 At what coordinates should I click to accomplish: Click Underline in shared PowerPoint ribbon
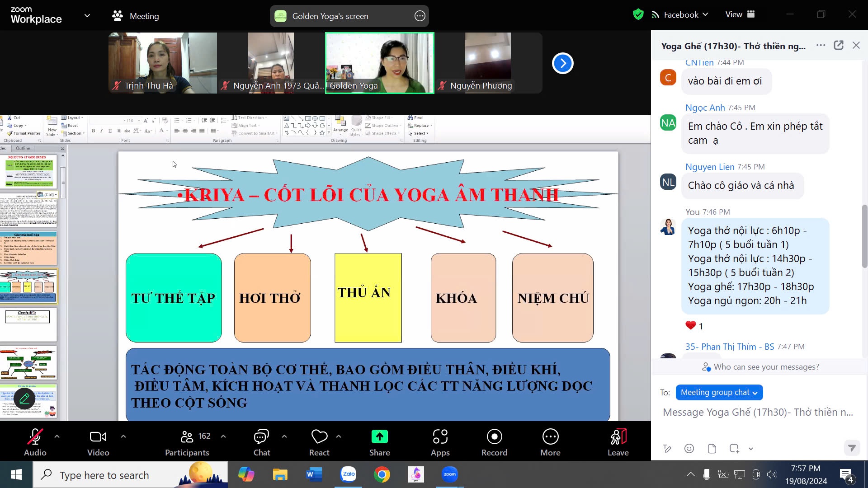click(x=110, y=131)
